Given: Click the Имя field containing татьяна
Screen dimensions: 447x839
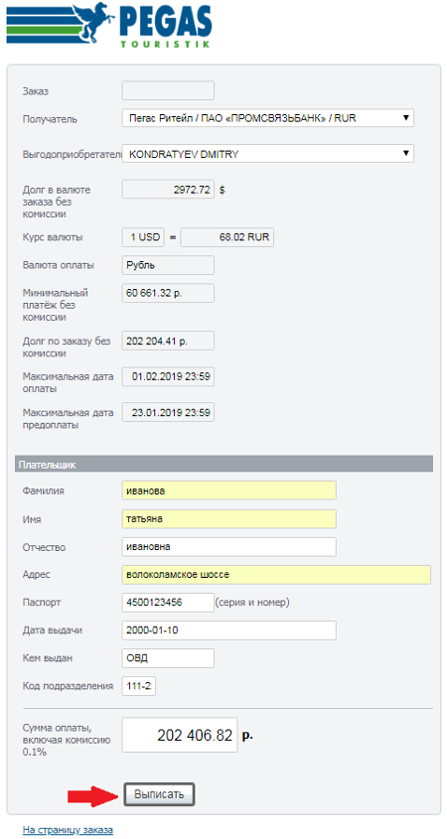Looking at the screenshot, I should point(229,518).
